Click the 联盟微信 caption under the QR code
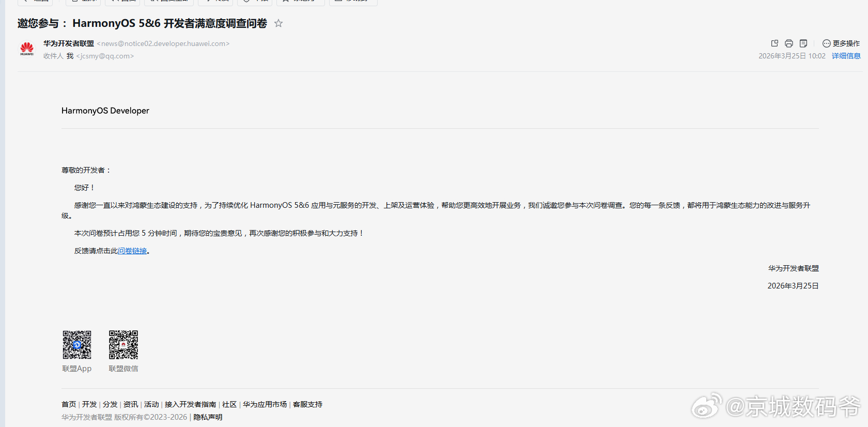The image size is (868, 427). point(123,369)
